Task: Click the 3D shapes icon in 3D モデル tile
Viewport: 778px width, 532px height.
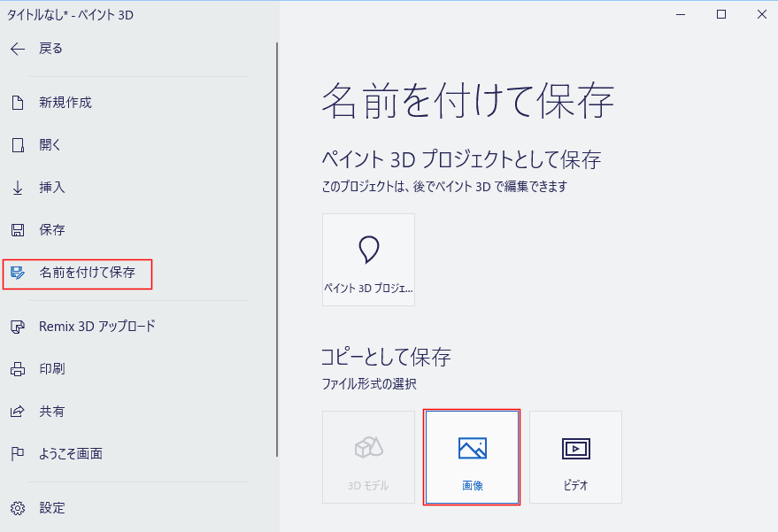Action: coord(369,448)
